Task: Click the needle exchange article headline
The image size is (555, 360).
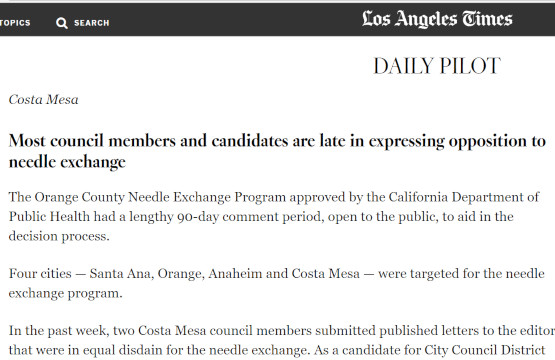Action: coord(277,152)
